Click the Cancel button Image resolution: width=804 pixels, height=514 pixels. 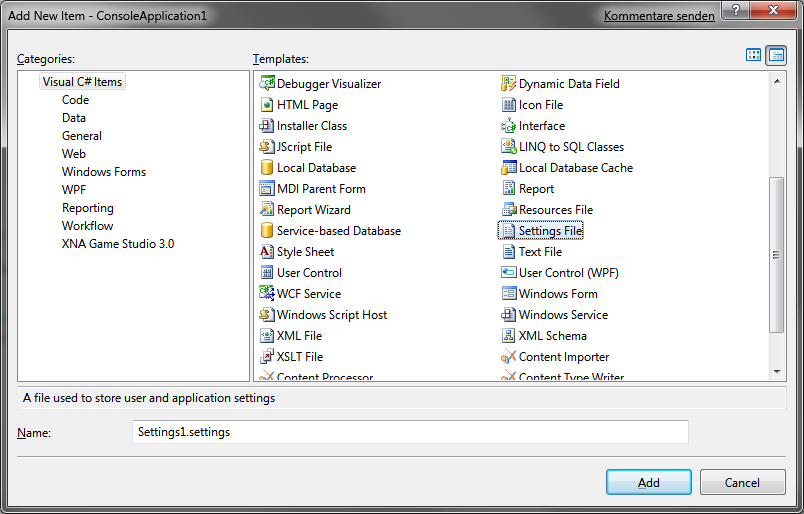pos(742,482)
